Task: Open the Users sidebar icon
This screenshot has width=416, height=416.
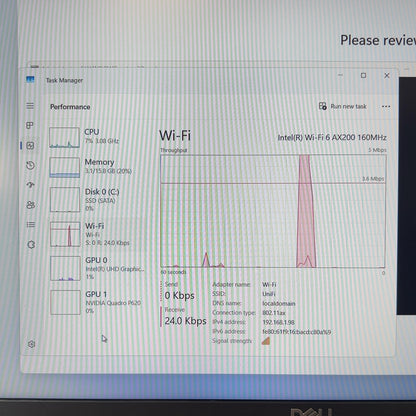Action: pyautogui.click(x=31, y=205)
